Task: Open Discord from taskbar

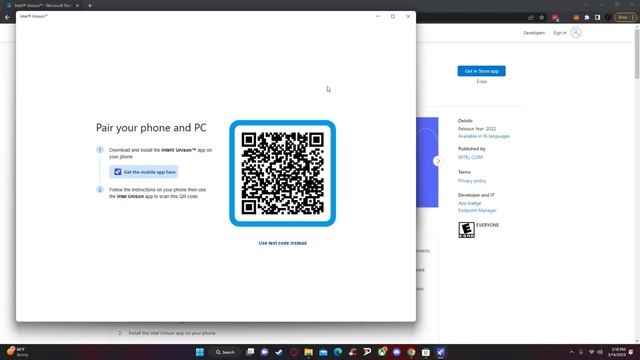Action: (x=396, y=352)
